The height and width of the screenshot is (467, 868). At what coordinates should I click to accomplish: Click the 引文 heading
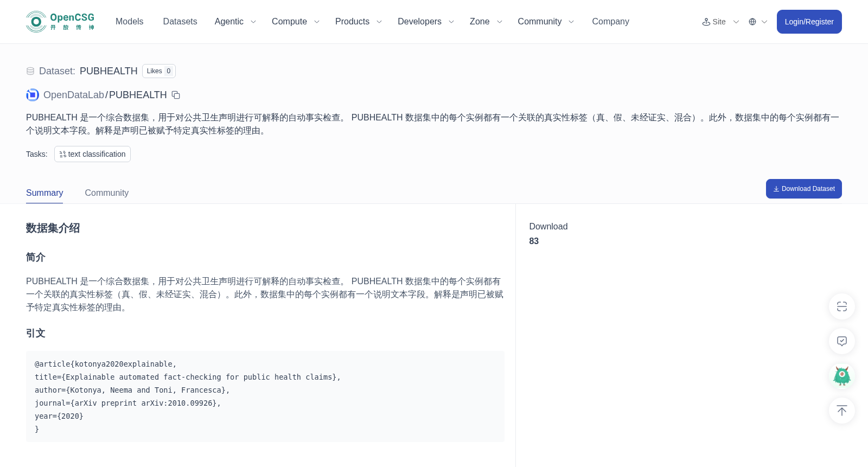(x=36, y=333)
